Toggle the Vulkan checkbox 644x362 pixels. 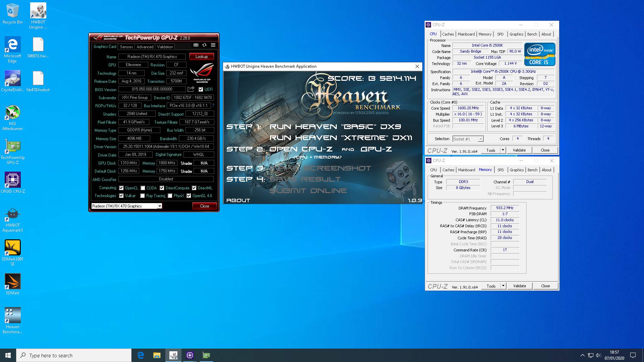[x=121, y=196]
